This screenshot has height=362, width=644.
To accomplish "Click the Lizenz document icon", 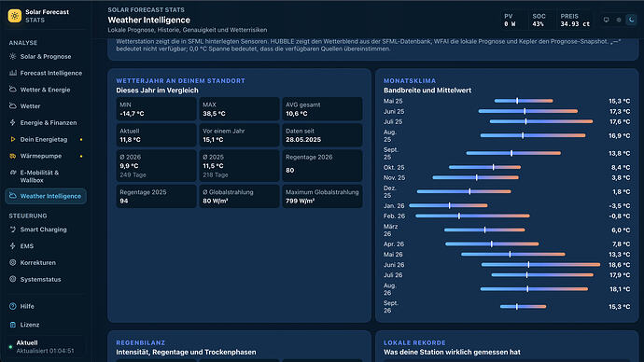I will (13, 325).
